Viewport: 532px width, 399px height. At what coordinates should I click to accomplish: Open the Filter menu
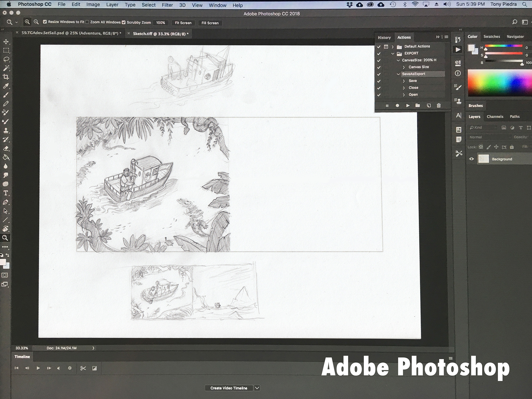pos(167,5)
